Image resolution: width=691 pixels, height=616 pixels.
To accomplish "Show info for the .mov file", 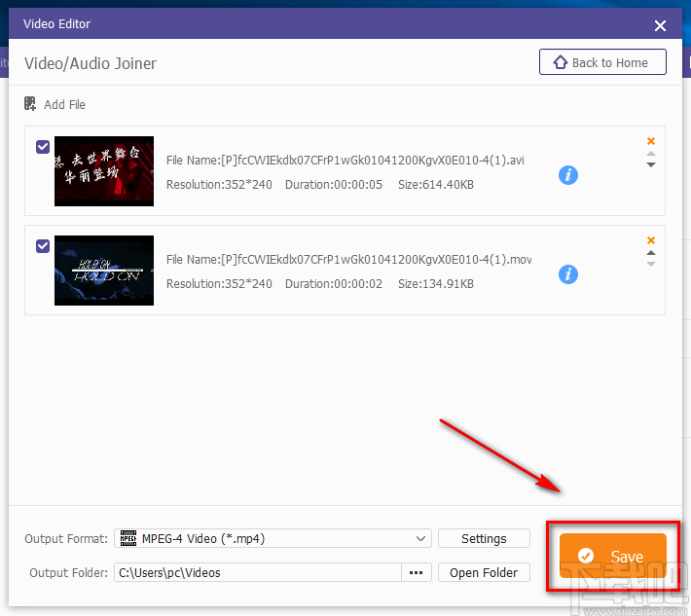I will (568, 274).
